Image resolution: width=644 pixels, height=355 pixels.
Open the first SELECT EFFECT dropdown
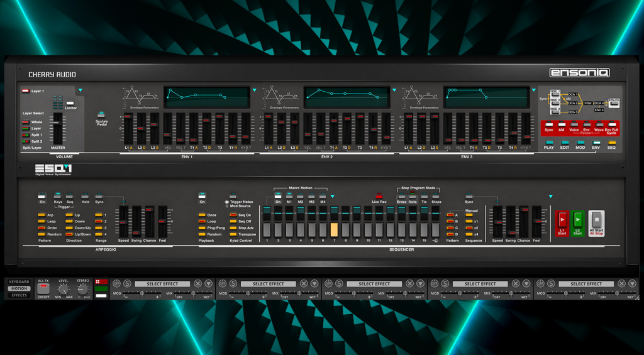pos(163,283)
